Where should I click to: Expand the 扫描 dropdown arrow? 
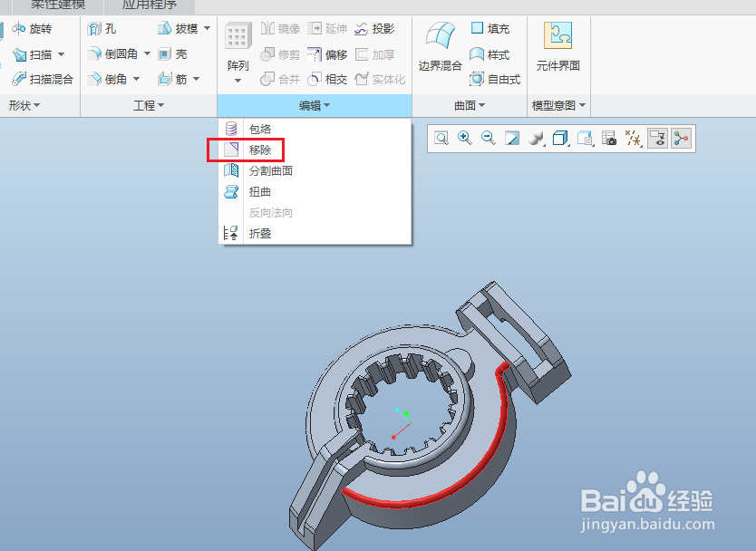point(62,54)
